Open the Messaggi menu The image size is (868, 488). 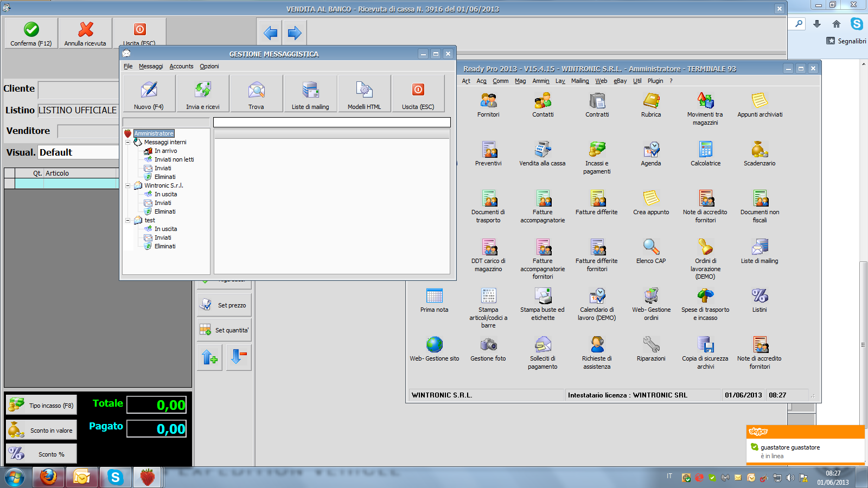click(151, 66)
